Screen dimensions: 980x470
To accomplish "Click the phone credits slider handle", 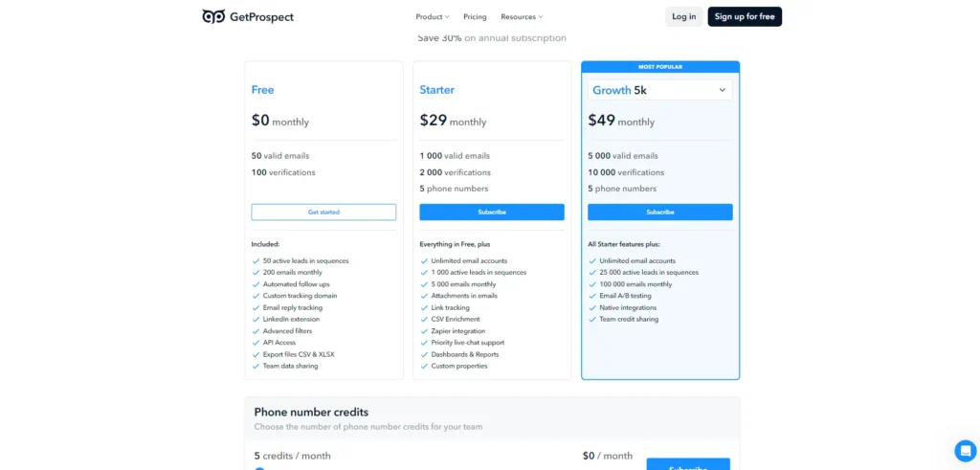I will (259, 468).
